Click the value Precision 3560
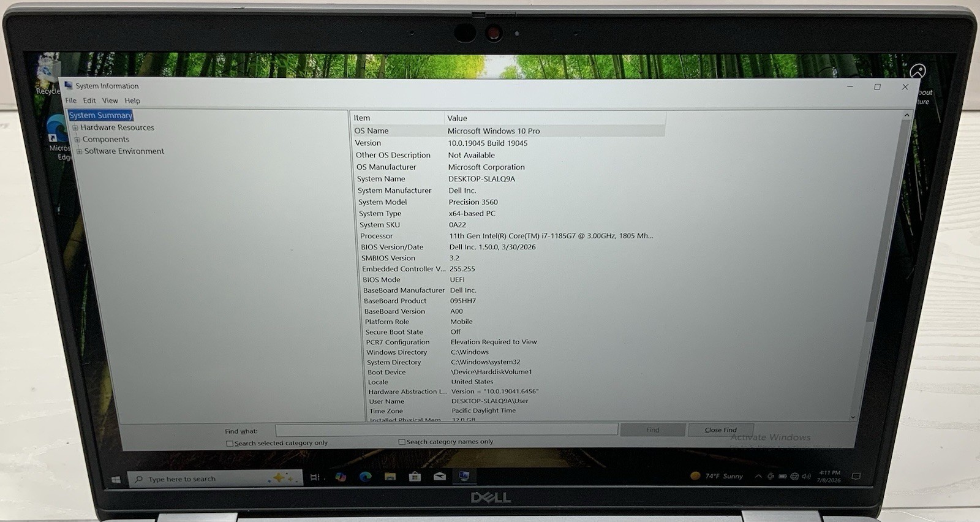Image resolution: width=980 pixels, height=522 pixels. pos(473,202)
